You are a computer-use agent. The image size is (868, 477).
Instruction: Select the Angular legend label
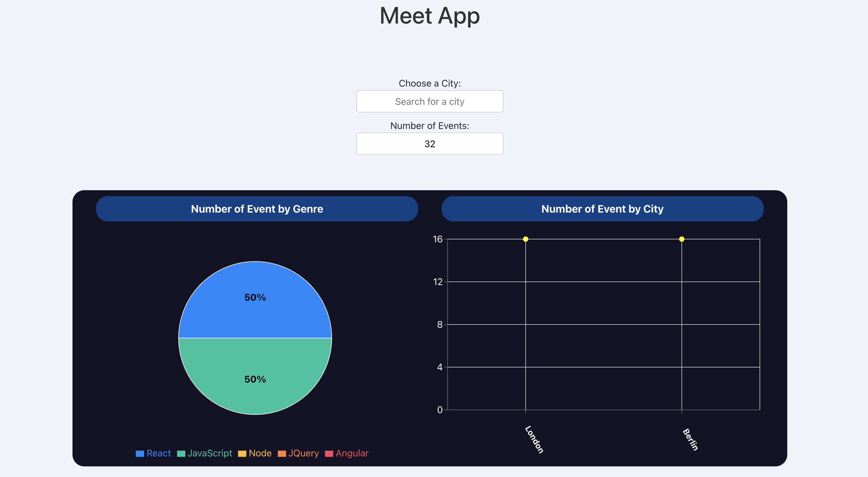[352, 453]
